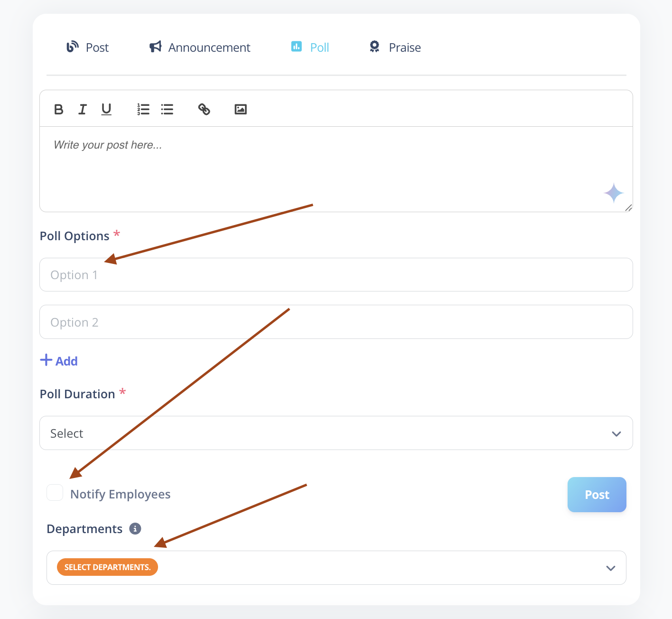Open the Poll Duration Select dropdown
The width and height of the screenshot is (672, 619).
tap(336, 433)
